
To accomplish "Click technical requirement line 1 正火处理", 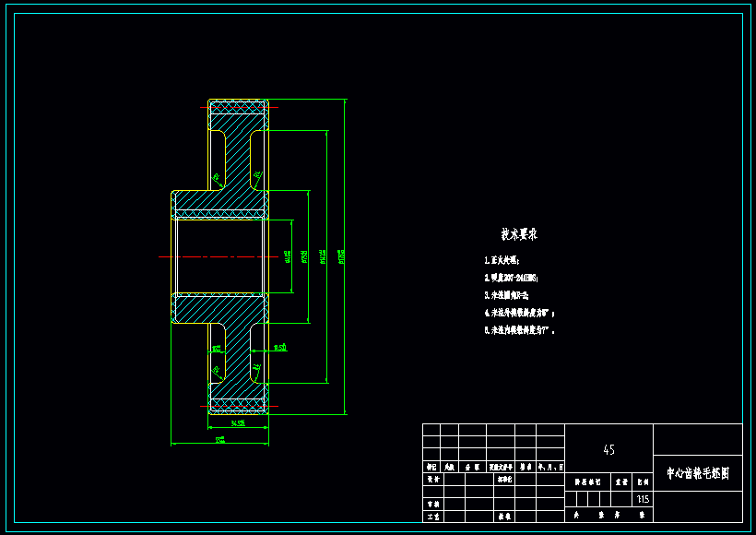I will 502,260.
